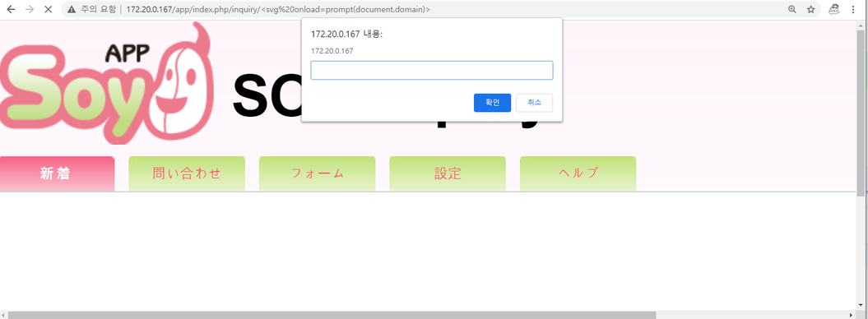Open the zoom magnifier icon in address bar
This screenshot has height=319, width=868.
792,9
